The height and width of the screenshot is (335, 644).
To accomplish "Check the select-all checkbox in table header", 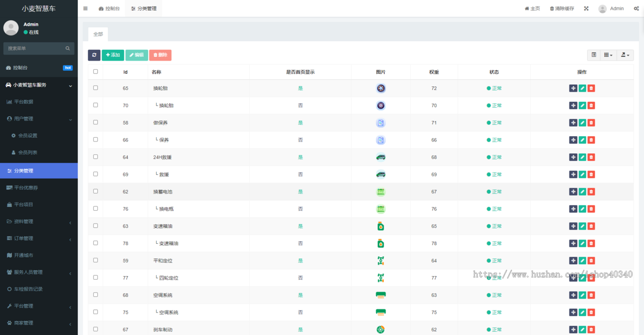I will (x=96, y=71).
